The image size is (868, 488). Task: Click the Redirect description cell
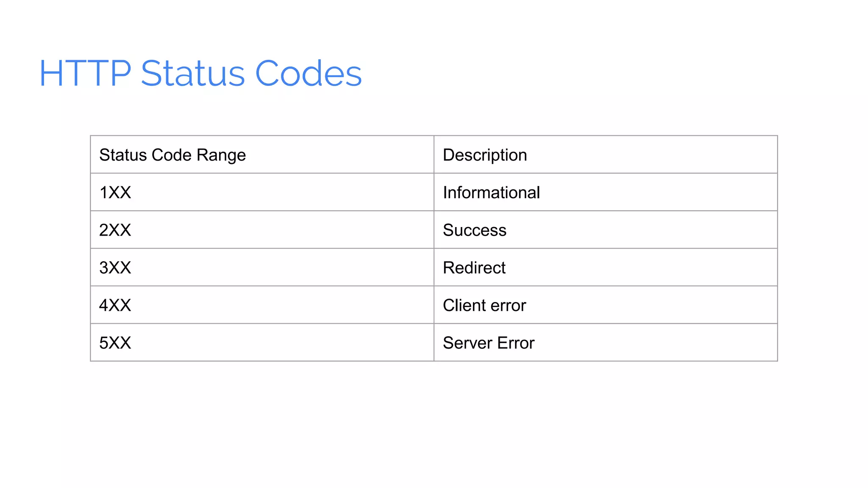[606, 267]
